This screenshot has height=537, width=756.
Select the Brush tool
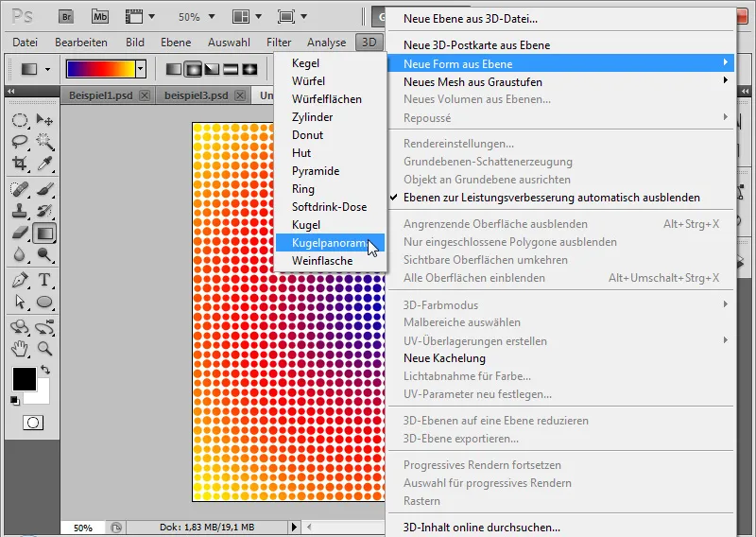tap(44, 189)
